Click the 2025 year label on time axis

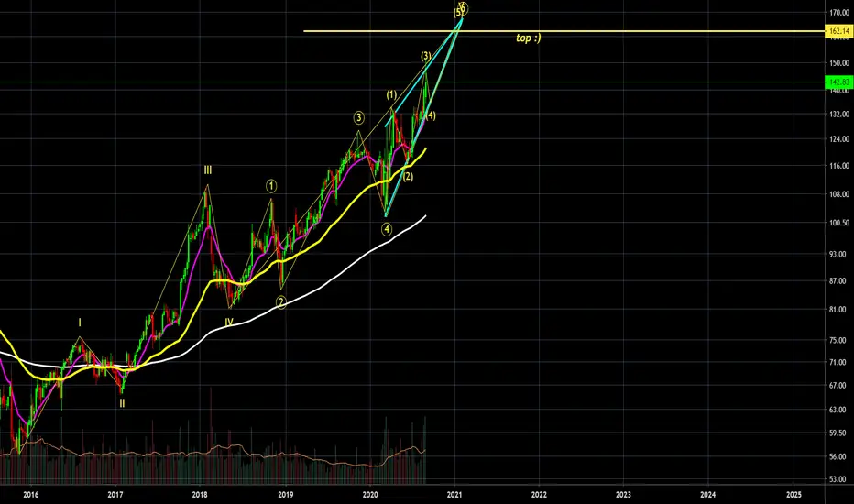(794, 495)
